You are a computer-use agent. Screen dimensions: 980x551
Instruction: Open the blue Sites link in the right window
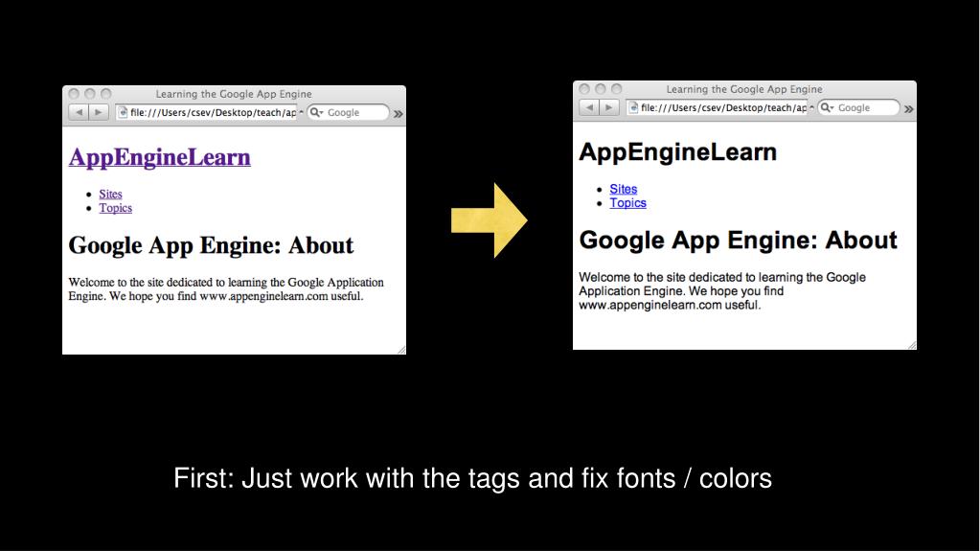pos(623,189)
